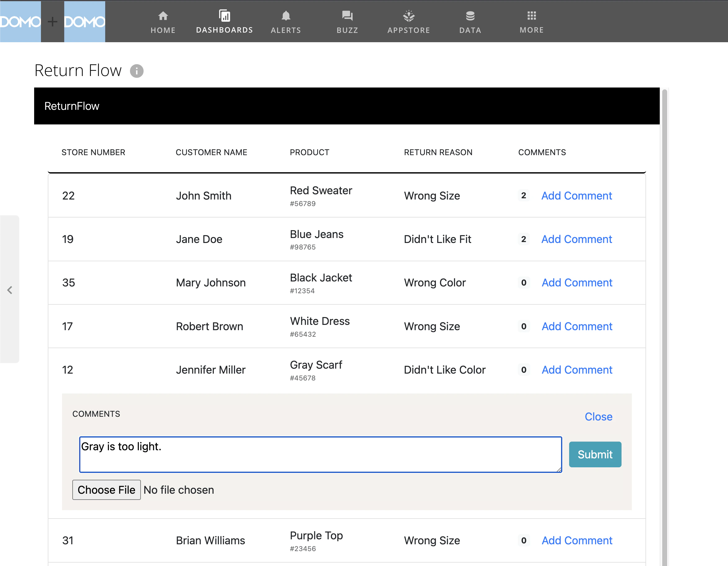Open the Data database icon
This screenshot has width=728, height=566.
470,16
